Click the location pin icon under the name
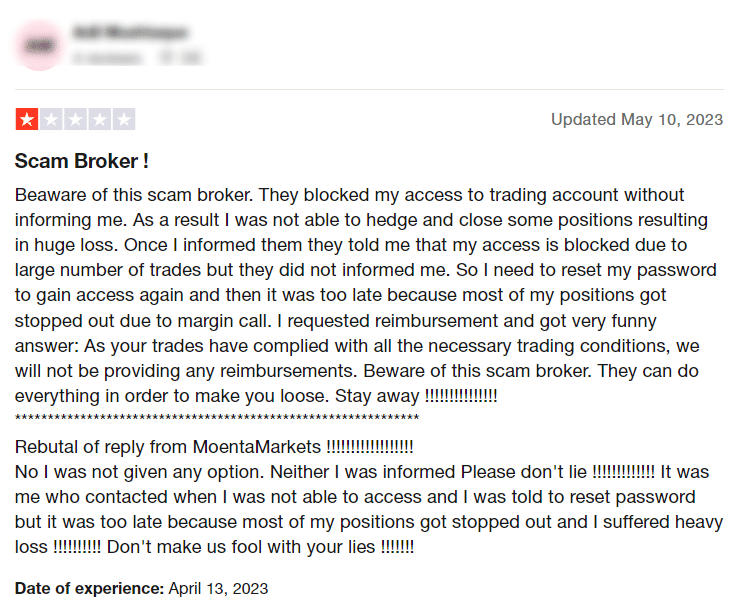This screenshot has height=608, width=742. pos(167,58)
